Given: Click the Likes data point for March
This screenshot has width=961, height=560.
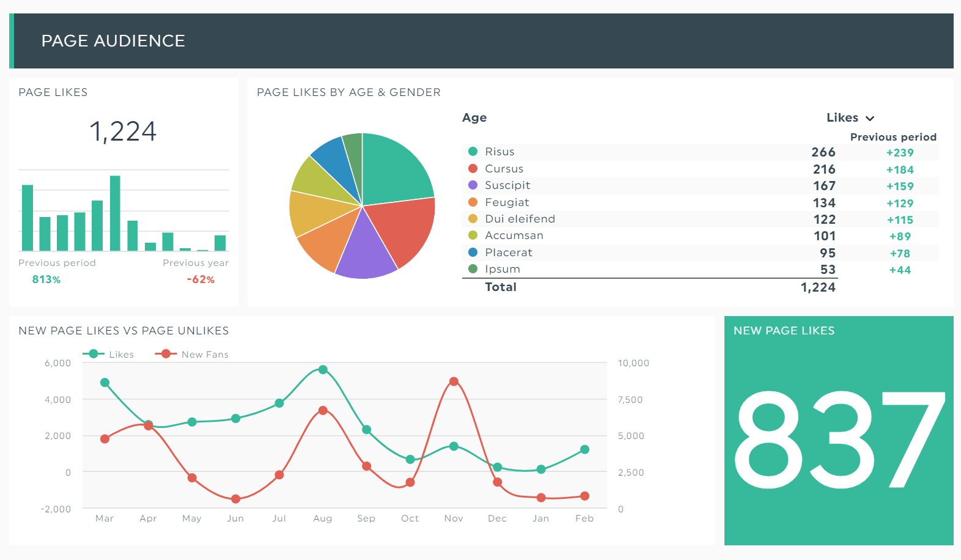Looking at the screenshot, I should point(105,383).
